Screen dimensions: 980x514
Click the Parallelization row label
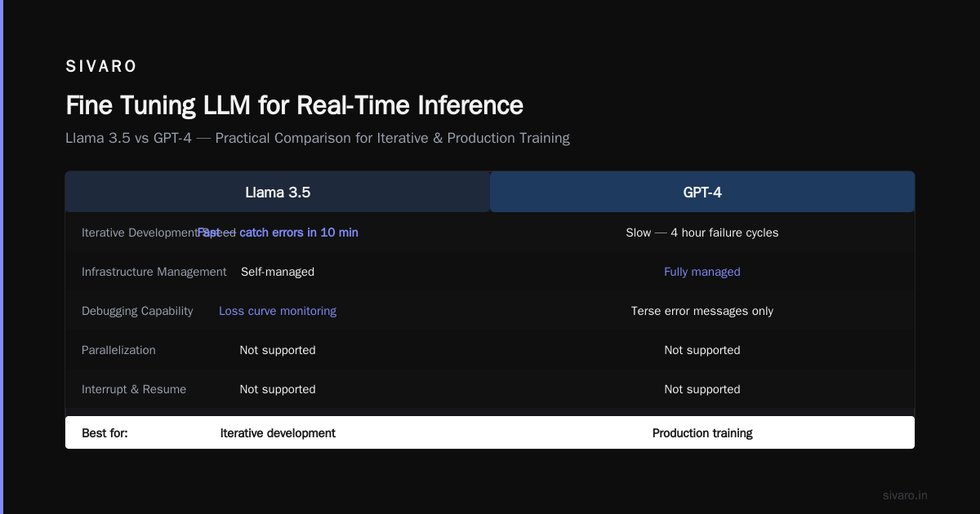click(118, 350)
